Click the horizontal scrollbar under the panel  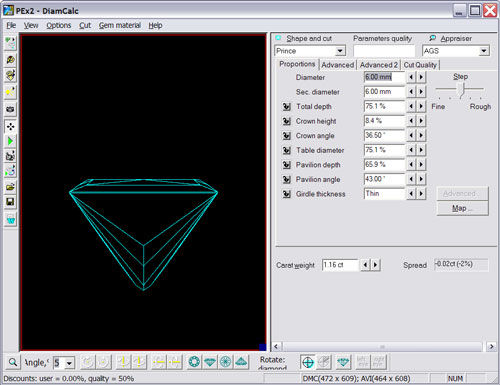tap(382, 347)
